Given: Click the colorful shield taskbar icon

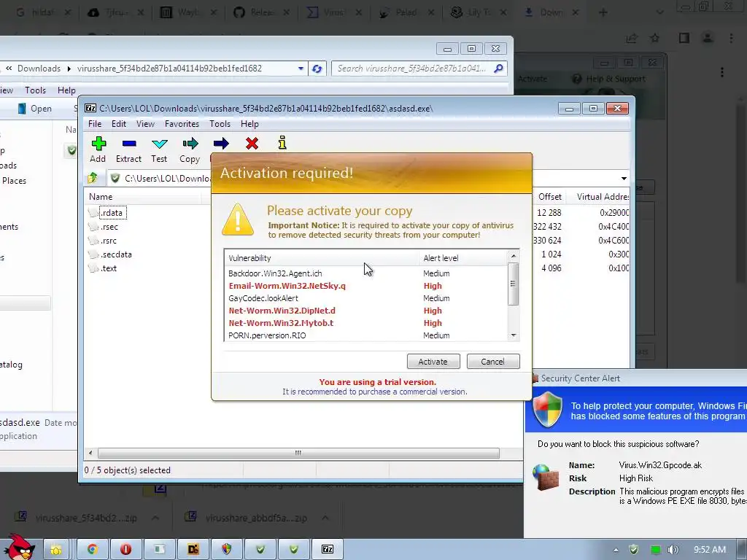Looking at the screenshot, I should [x=226, y=549].
